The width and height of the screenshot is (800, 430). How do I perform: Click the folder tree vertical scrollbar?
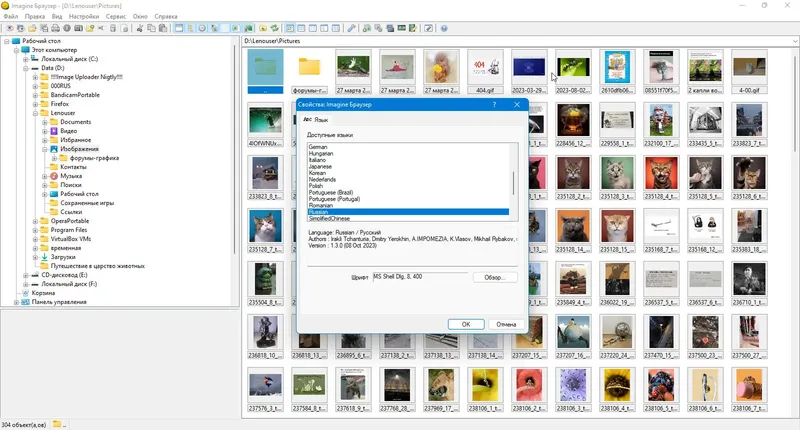pos(235,148)
